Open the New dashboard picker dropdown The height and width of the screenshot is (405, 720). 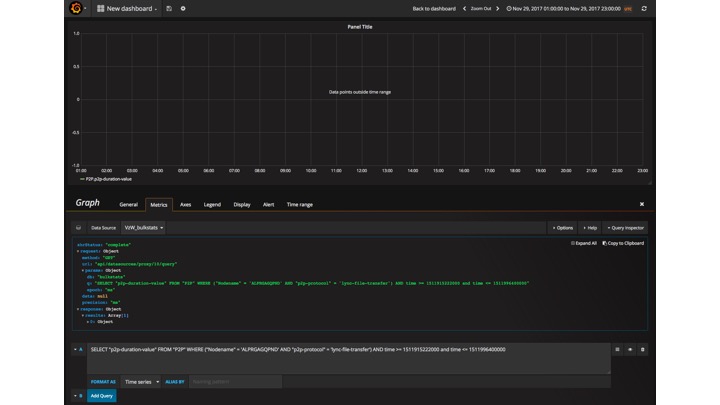(128, 8)
